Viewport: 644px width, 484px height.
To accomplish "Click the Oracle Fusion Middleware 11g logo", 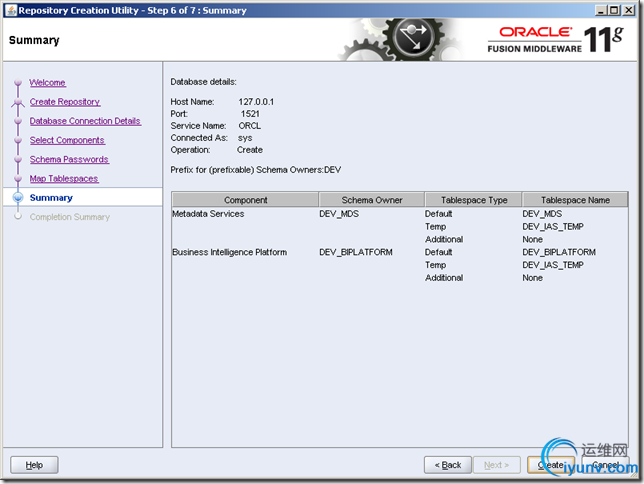I will 556,39.
